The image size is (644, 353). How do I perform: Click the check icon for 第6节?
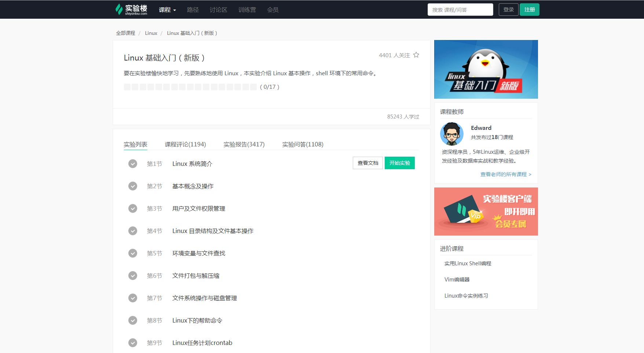click(133, 276)
